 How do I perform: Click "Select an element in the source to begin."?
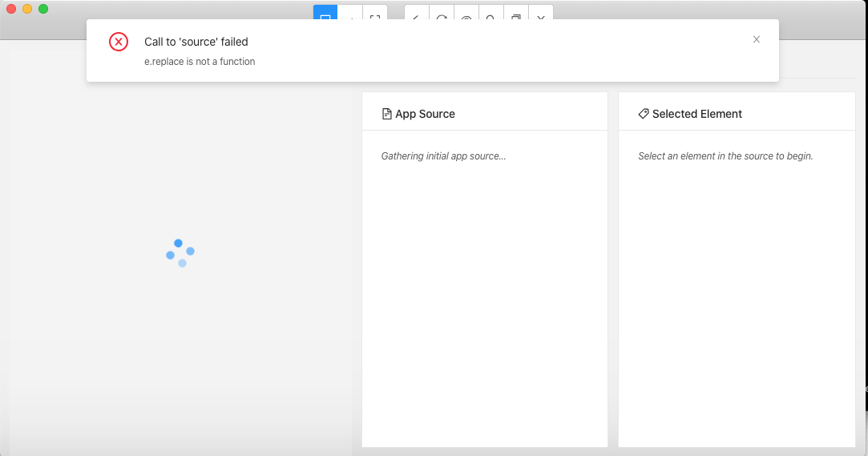(725, 156)
